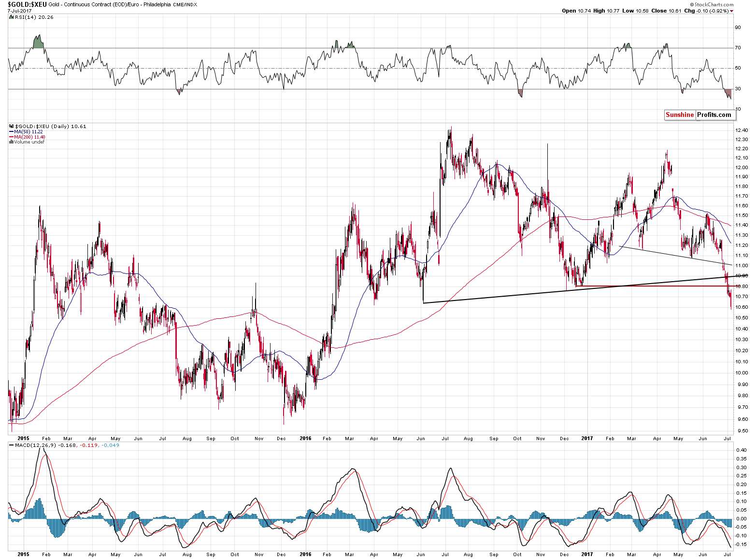Click the 70 level on the RSI axis
Viewport: 756px width, 559px height.
738,48
